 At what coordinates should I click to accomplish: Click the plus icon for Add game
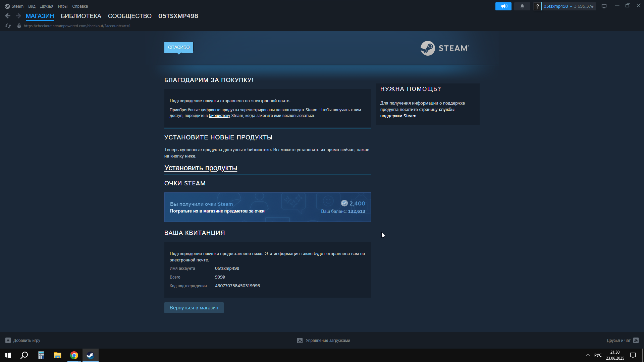click(8, 340)
